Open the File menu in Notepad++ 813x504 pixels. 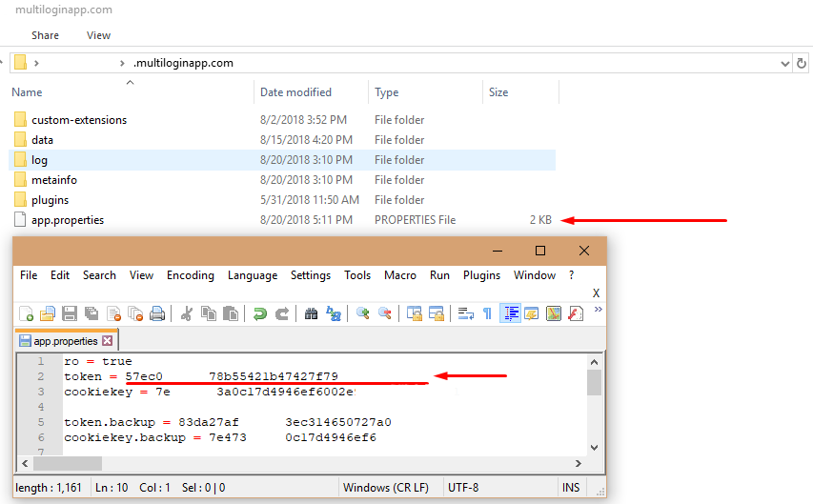29,275
